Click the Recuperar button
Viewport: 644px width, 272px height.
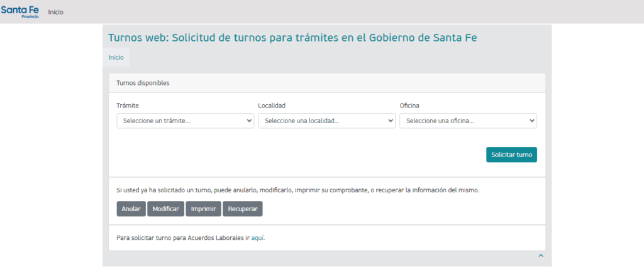243,209
